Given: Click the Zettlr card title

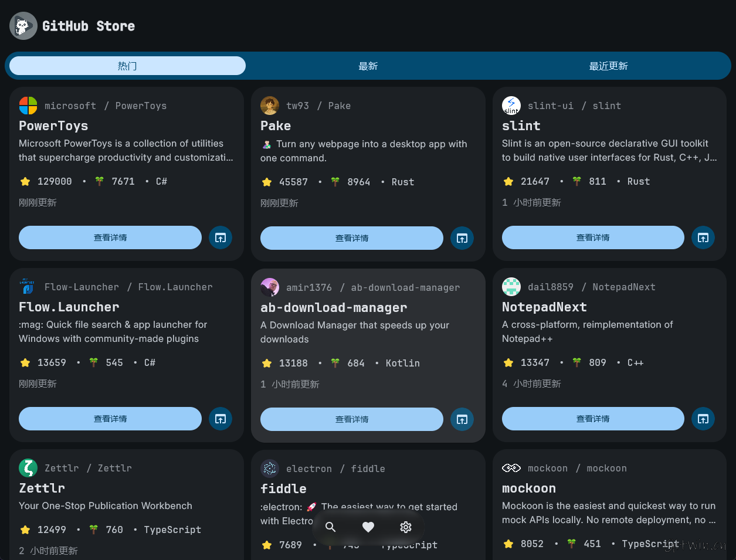Looking at the screenshot, I should pos(42,488).
